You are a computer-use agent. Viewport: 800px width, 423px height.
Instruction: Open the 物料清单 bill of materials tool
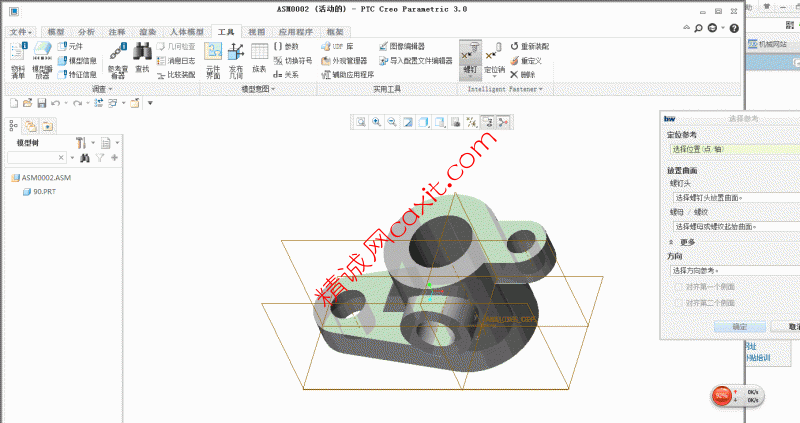pos(18,60)
